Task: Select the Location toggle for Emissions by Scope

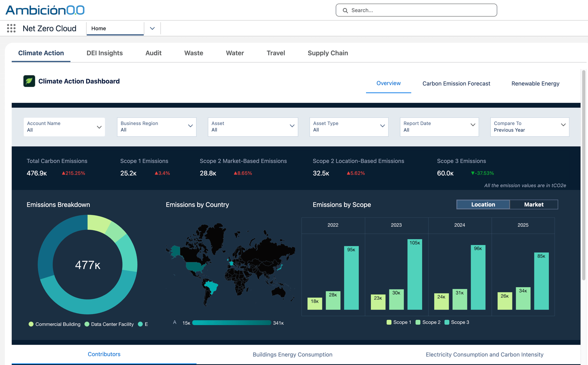Action: pos(483,204)
